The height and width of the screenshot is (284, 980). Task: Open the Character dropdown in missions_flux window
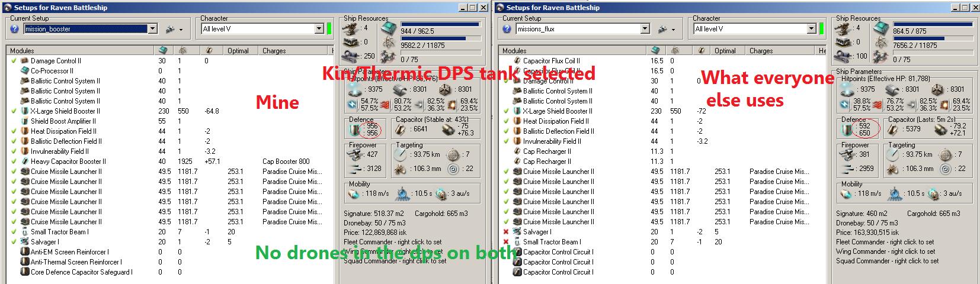811,28
